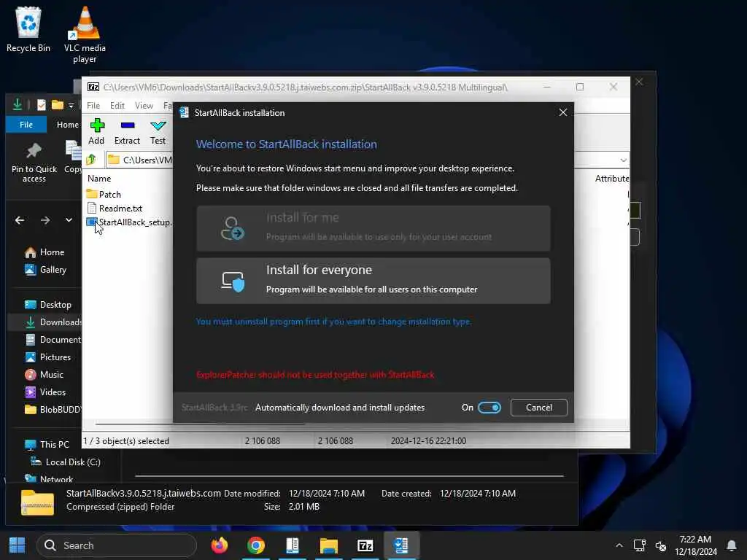Image resolution: width=747 pixels, height=560 pixels.
Task: Click the 7-Zip path address field
Action: pyautogui.click(x=141, y=160)
